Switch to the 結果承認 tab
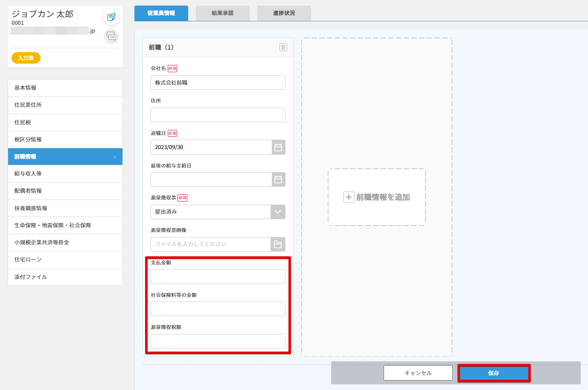The width and height of the screenshot is (588, 390). point(222,13)
